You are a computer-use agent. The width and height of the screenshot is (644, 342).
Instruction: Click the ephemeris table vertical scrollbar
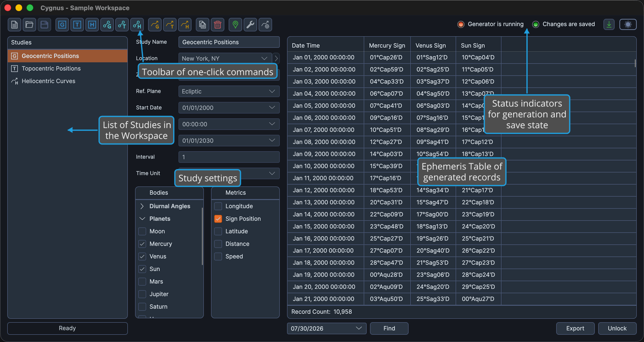tap(635, 63)
